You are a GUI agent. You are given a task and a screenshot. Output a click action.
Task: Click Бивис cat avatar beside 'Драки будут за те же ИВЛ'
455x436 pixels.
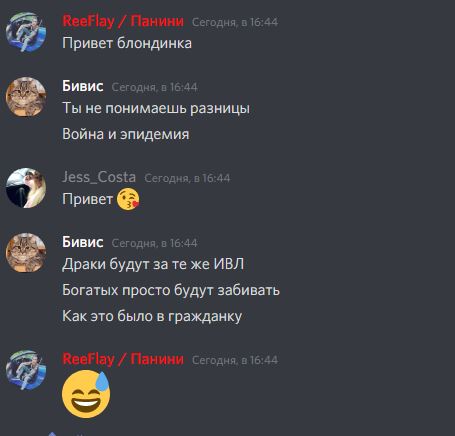pos(26,253)
